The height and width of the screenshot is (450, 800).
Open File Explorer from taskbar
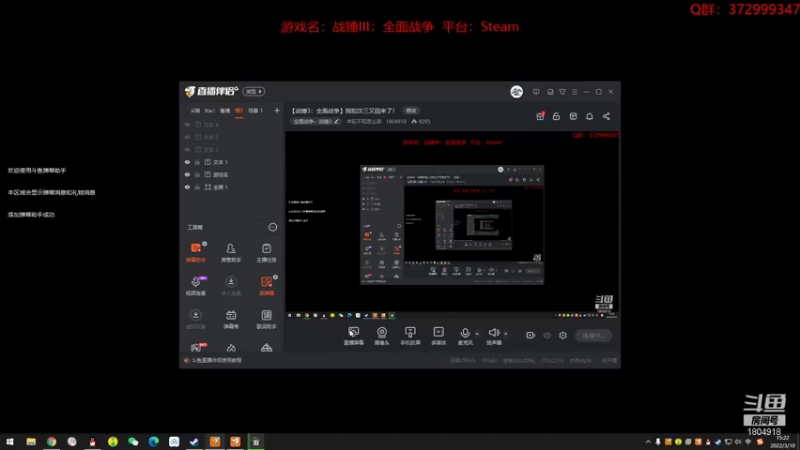pos(31,442)
